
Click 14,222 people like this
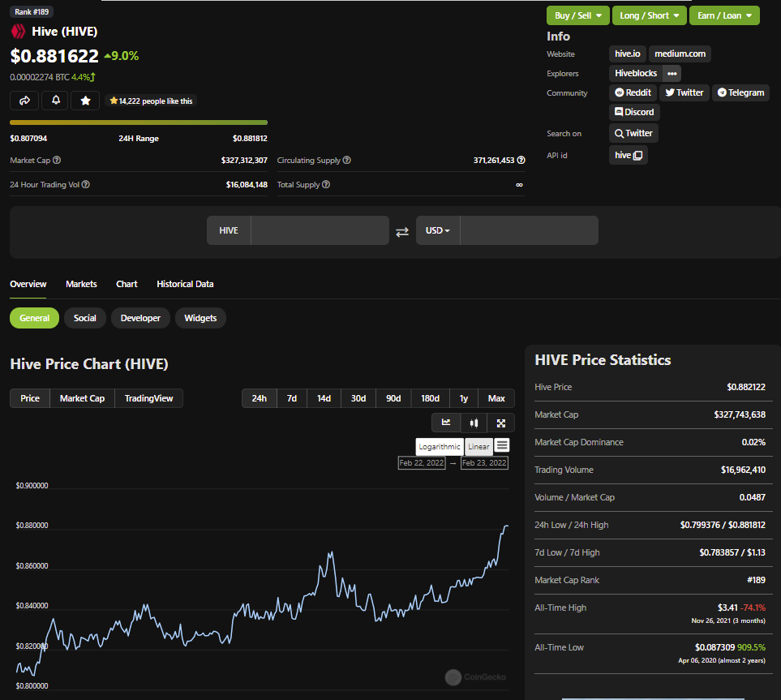(x=152, y=101)
